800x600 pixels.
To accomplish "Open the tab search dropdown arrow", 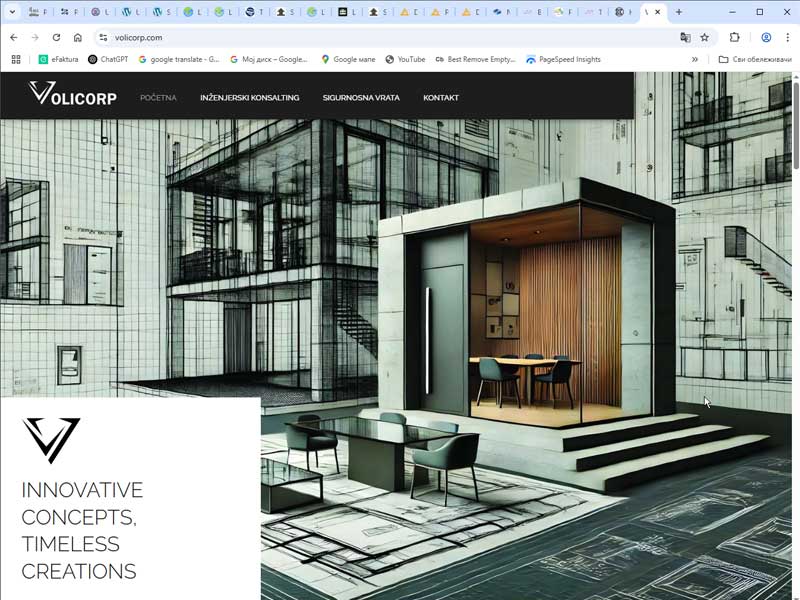I will pos(12,12).
